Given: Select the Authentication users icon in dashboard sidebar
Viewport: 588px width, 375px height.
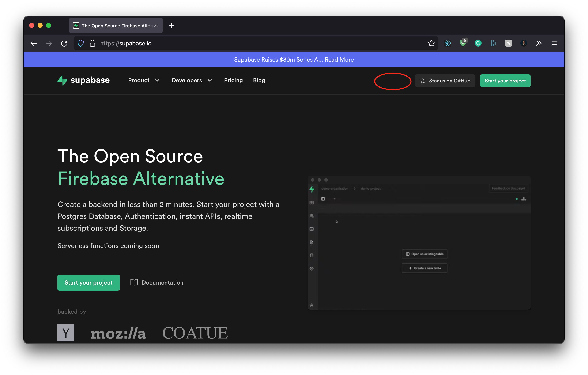Looking at the screenshot, I should (312, 216).
